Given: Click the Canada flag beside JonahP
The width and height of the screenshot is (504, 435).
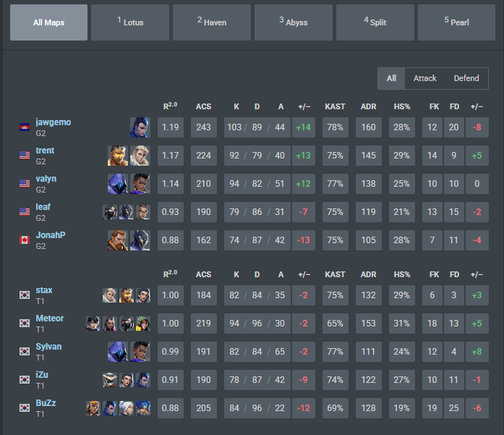Looking at the screenshot, I should pyautogui.click(x=25, y=240).
